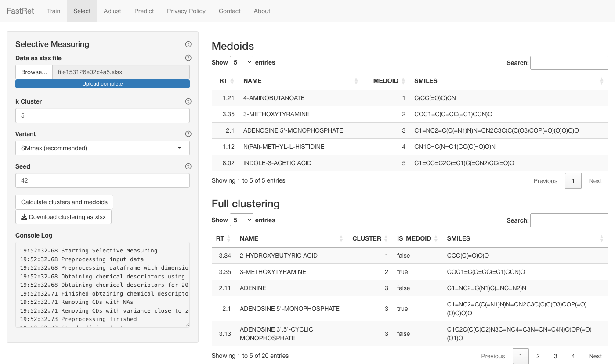This screenshot has height=364, width=615.
Task: Sort Full clustering by SMILES column
Action: click(x=525, y=238)
